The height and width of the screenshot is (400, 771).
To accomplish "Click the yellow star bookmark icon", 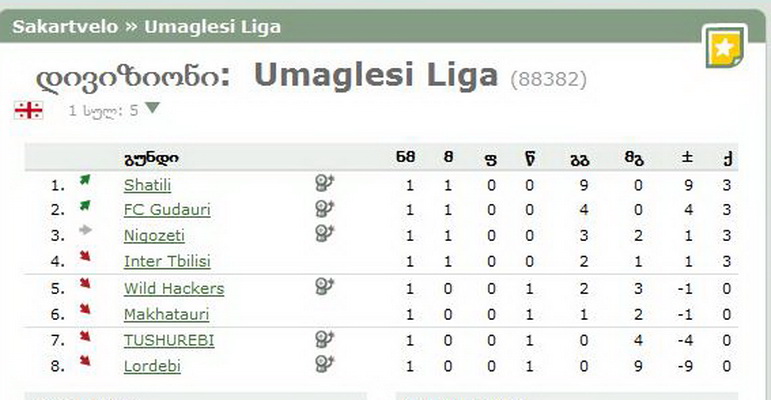I will [725, 47].
